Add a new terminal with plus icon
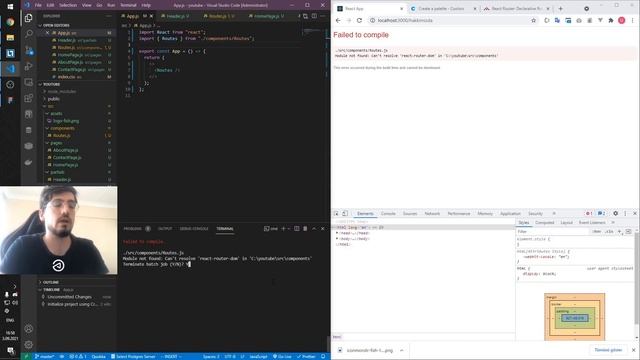The width and height of the screenshot is (640, 360). [x=283, y=229]
